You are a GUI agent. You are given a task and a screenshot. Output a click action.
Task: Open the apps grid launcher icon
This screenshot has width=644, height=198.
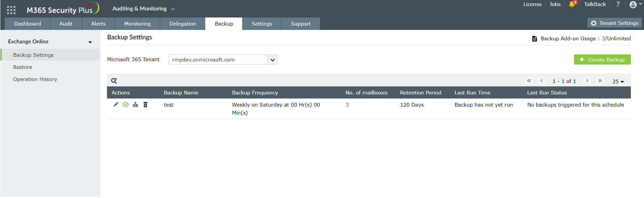[x=11, y=10]
